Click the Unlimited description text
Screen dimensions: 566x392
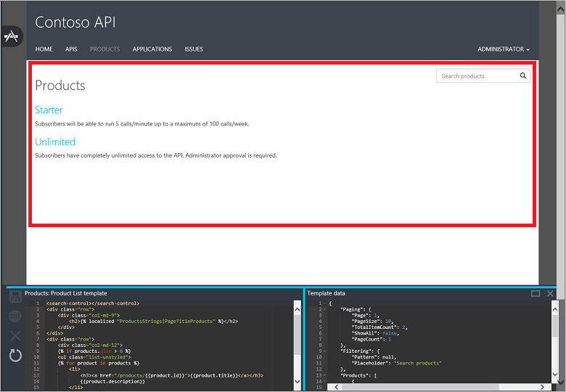pos(156,155)
